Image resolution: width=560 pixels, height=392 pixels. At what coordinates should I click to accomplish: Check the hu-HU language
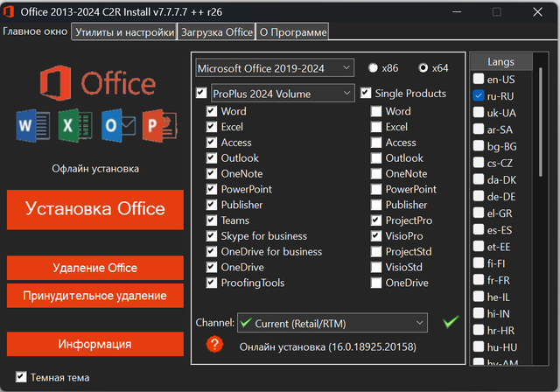click(479, 346)
